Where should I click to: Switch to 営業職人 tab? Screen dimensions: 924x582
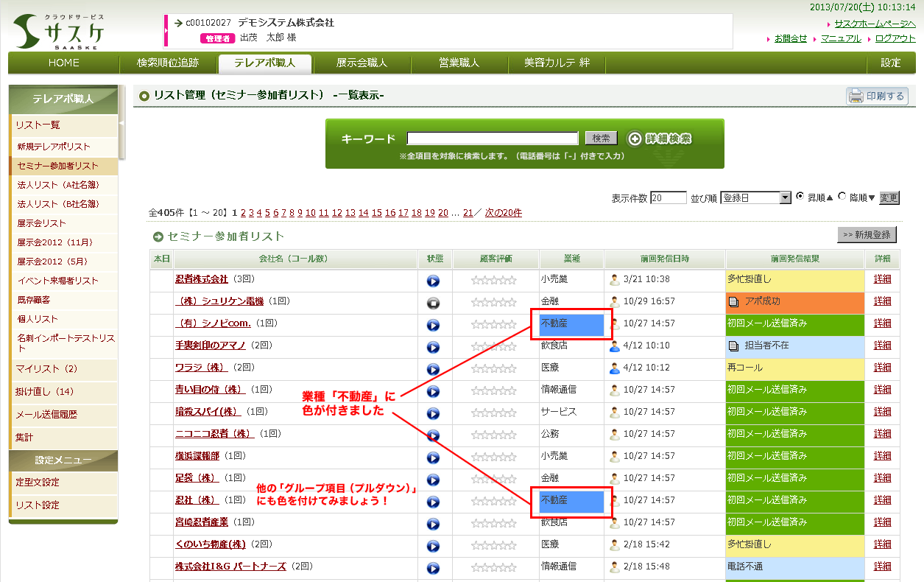[x=459, y=63]
